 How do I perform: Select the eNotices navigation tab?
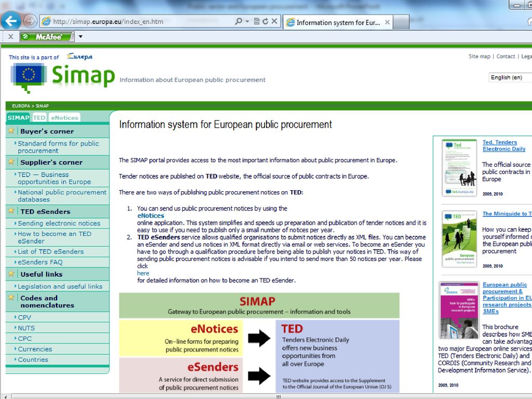64,117
